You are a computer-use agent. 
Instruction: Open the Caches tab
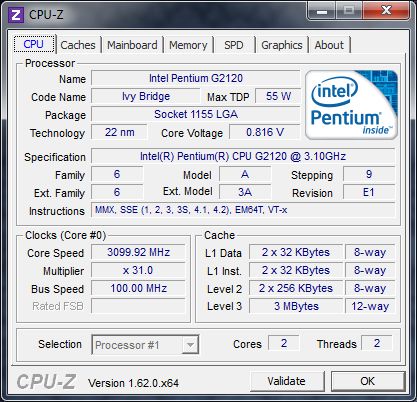pos(78,45)
